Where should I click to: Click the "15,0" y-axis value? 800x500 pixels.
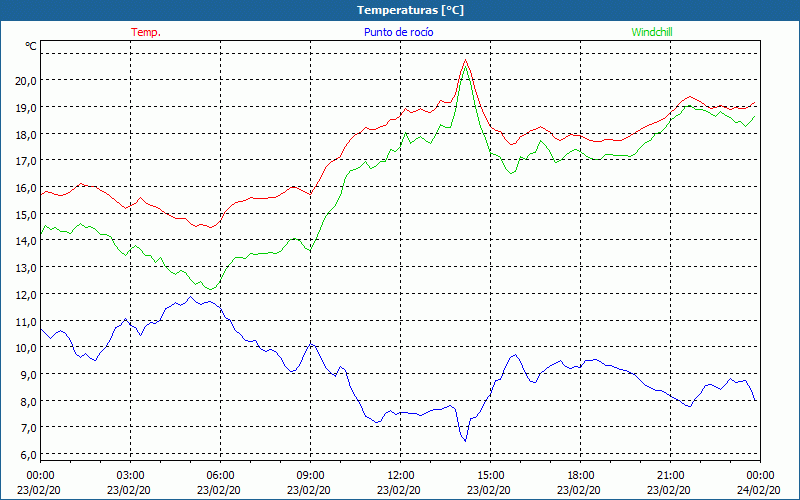[x=26, y=215]
